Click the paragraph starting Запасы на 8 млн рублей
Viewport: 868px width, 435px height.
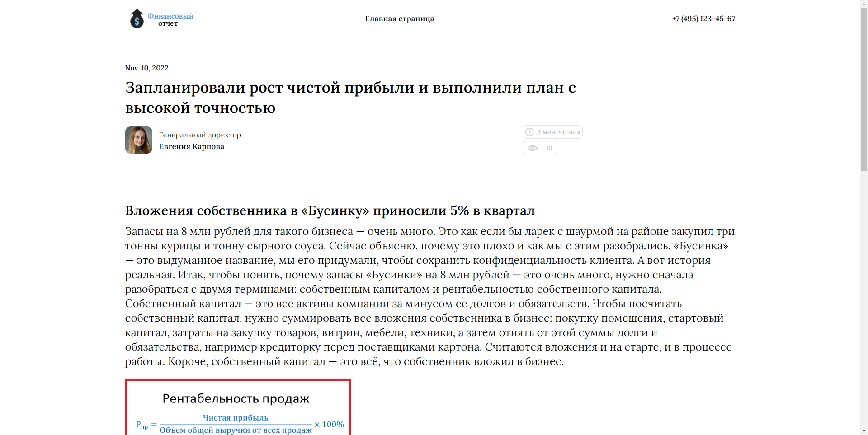point(430,296)
